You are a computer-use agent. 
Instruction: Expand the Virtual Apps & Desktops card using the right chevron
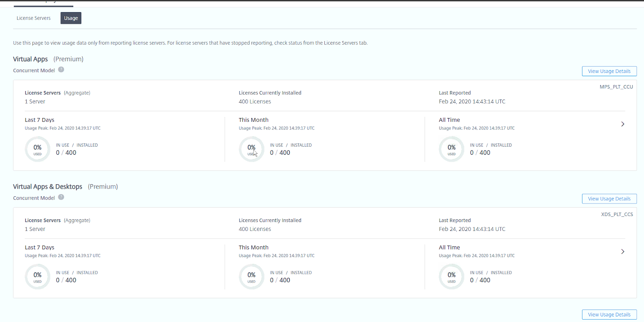click(623, 251)
